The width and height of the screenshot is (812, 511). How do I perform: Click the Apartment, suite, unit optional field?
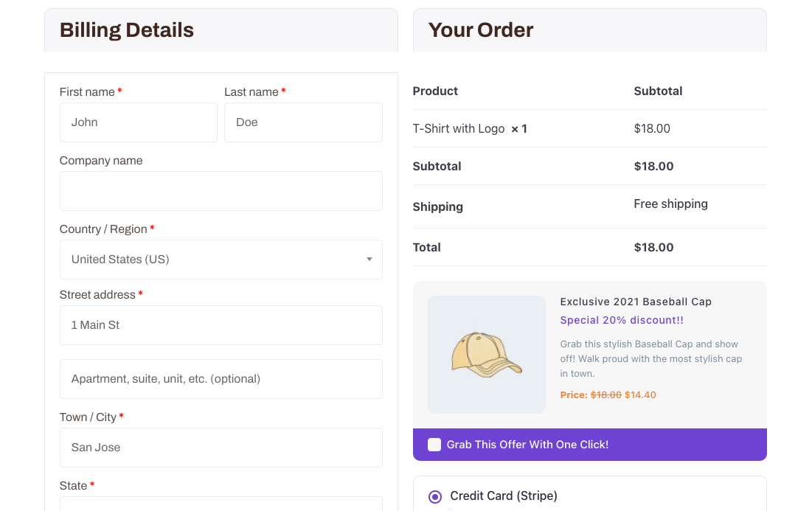221,379
